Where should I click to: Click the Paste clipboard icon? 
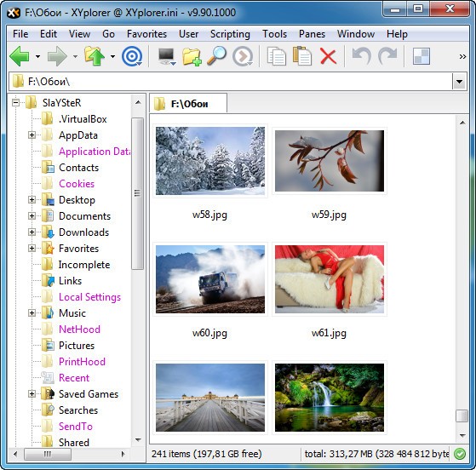[x=302, y=55]
